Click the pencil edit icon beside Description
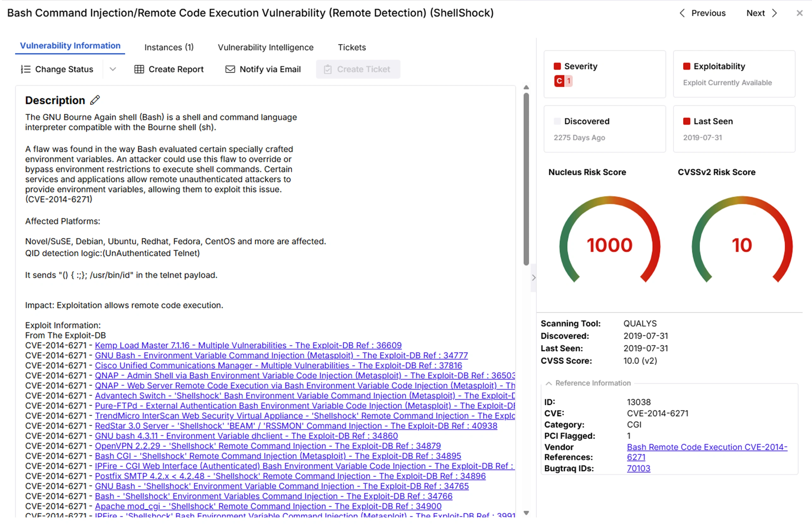The width and height of the screenshot is (812, 531). point(95,100)
